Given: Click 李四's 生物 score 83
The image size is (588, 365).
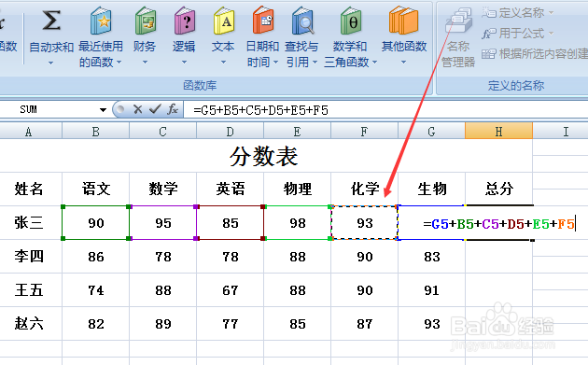Looking at the screenshot, I should coord(431,257).
